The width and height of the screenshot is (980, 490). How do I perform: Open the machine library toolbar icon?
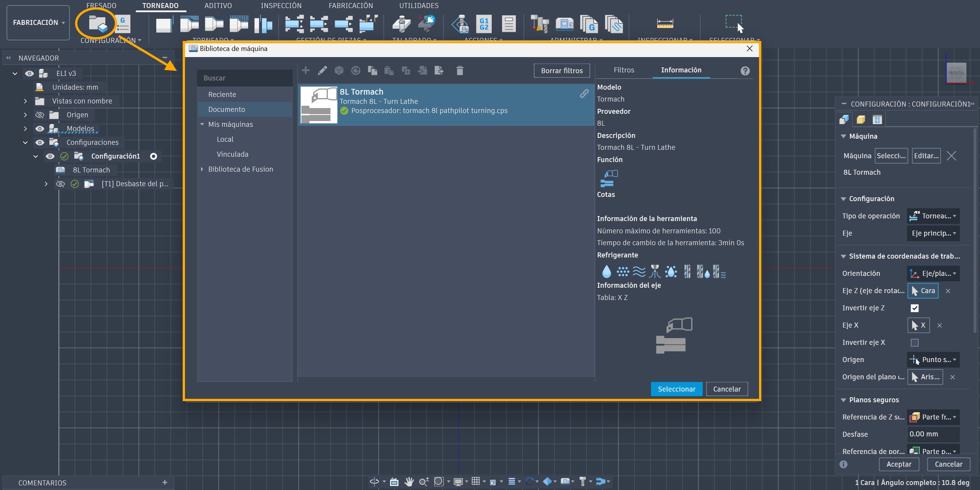(564, 24)
